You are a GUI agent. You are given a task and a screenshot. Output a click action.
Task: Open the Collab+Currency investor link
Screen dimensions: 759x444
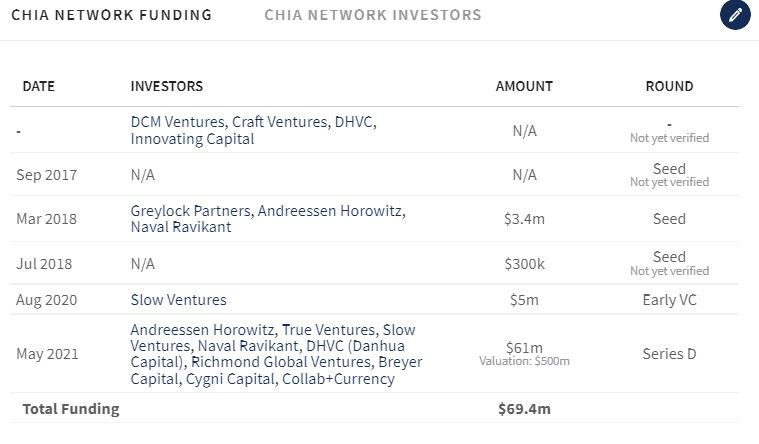pyautogui.click(x=339, y=379)
